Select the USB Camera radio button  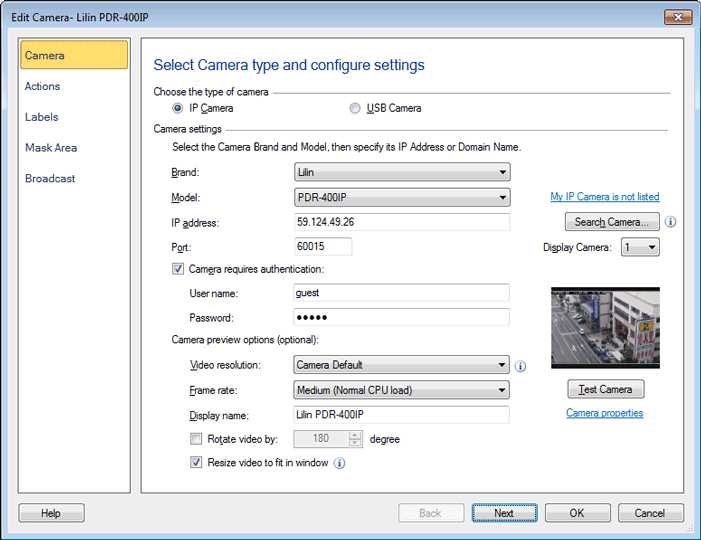(x=355, y=108)
